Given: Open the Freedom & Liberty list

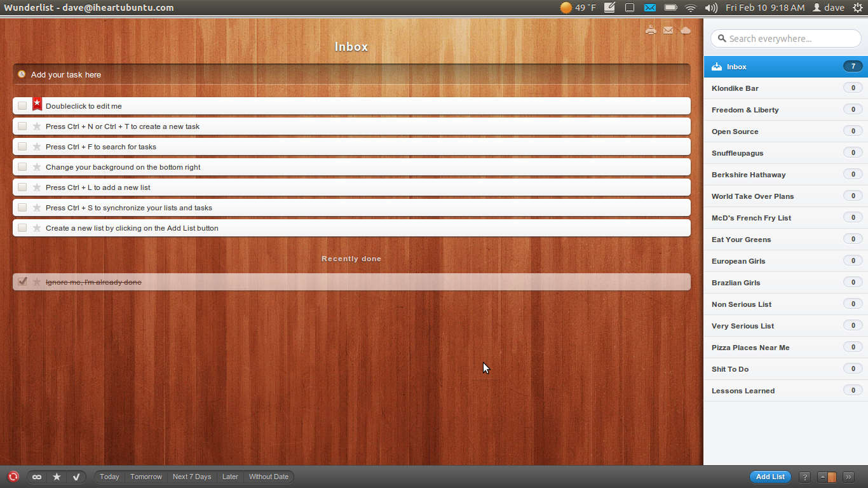Looking at the screenshot, I should 785,110.
